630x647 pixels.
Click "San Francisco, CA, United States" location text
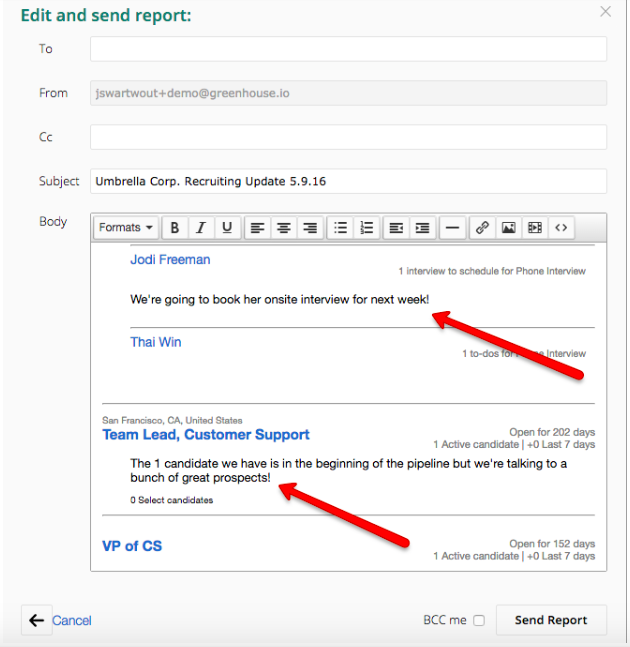pos(172,420)
